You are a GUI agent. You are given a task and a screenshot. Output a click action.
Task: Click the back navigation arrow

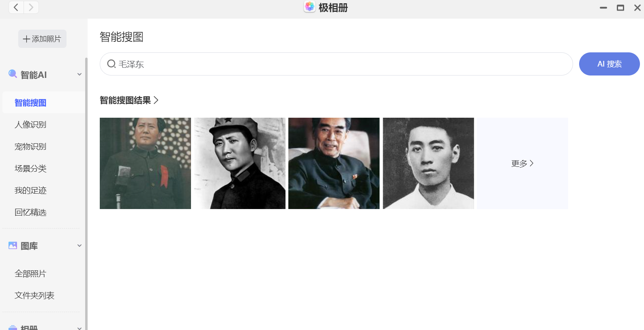tap(16, 7)
